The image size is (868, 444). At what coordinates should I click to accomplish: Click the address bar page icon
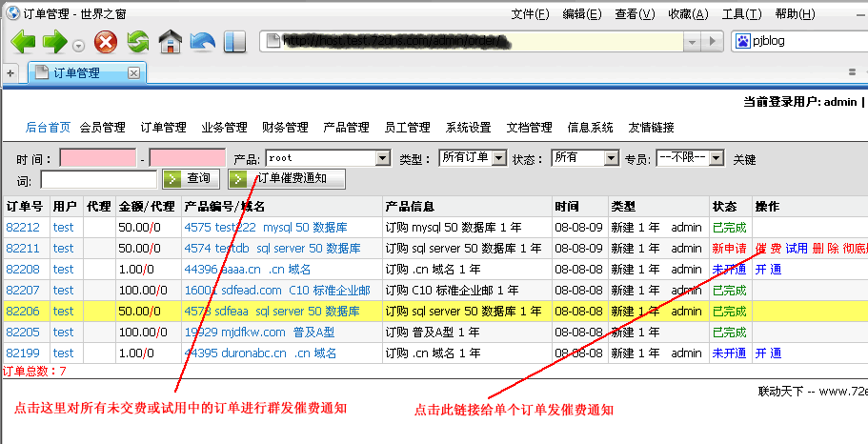[x=273, y=41]
